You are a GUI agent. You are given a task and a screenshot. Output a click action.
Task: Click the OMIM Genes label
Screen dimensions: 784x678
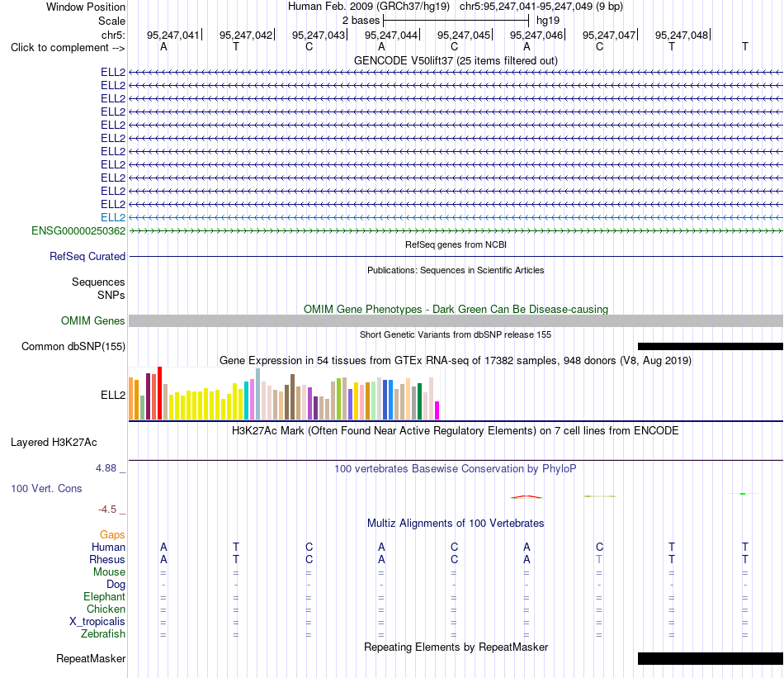coord(92,320)
